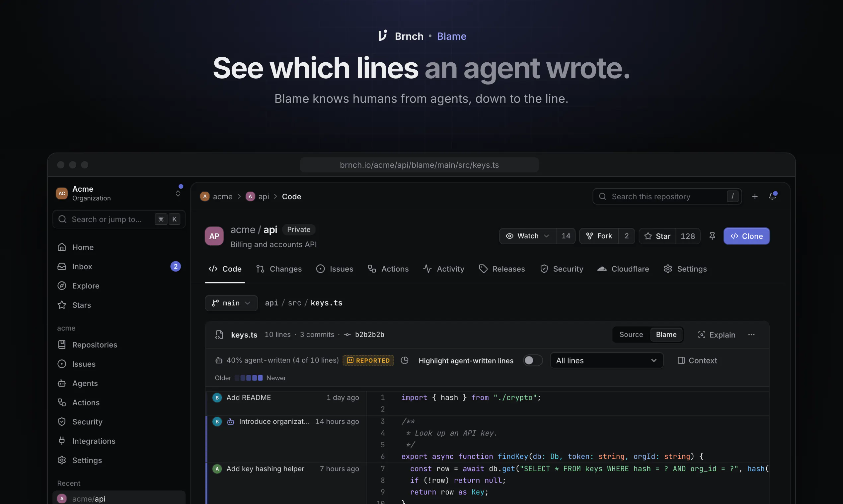The width and height of the screenshot is (843, 504).
Task: Click the A avatar on Add key hashing helper
Action: tap(217, 469)
